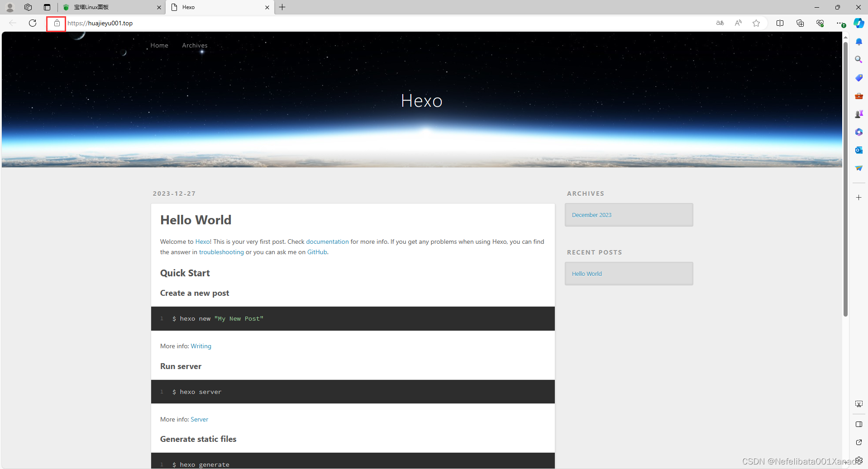Add this page to favorites star
Viewport: 868px width, 469px height.
coord(756,23)
